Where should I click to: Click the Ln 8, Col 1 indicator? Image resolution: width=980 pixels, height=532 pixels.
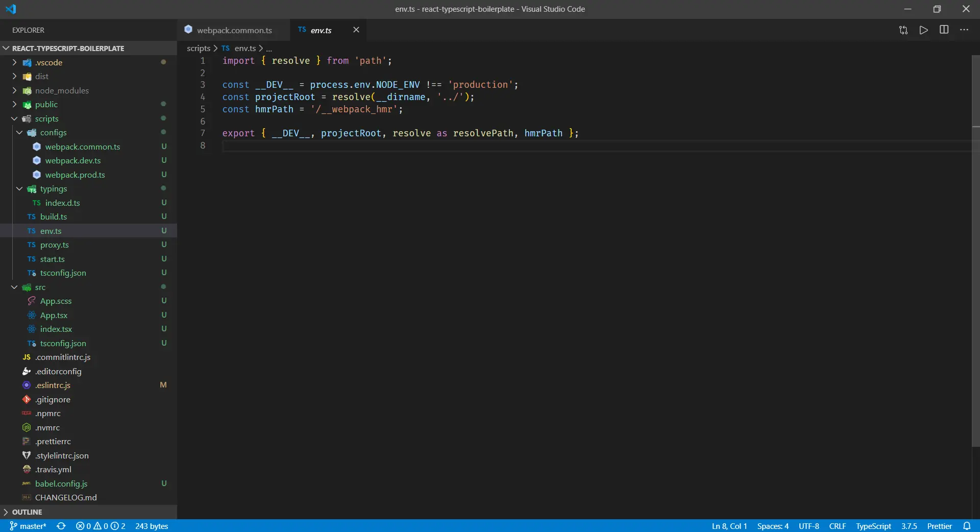click(729, 526)
